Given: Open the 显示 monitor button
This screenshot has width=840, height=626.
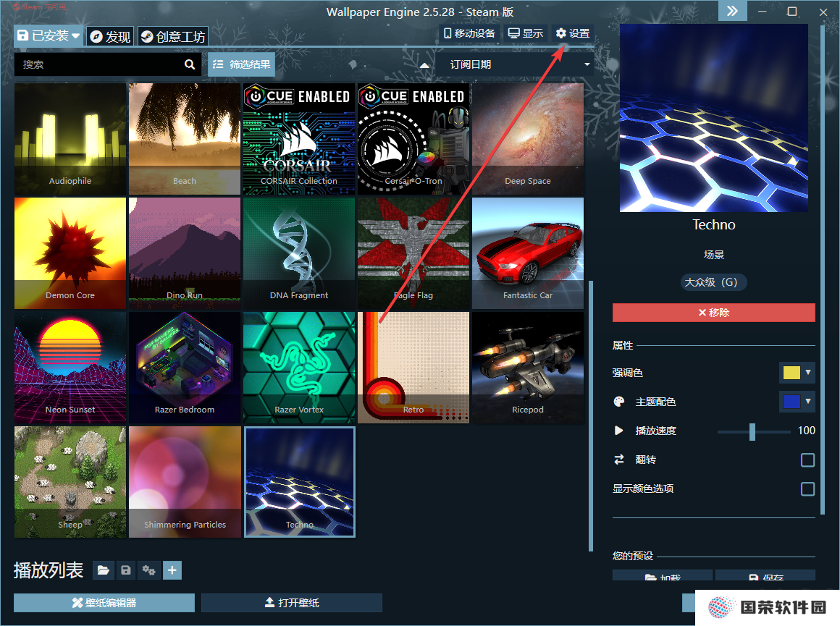Looking at the screenshot, I should [526, 33].
